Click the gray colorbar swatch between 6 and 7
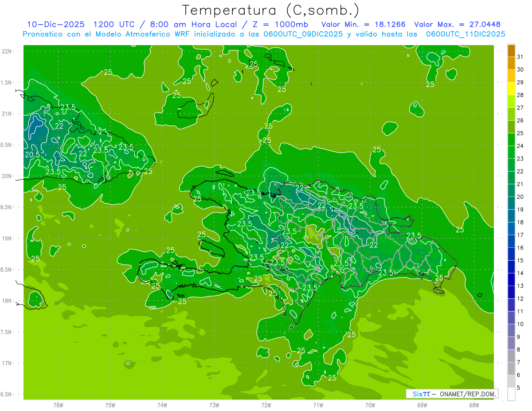The width and height of the screenshot is (532, 411). coord(511,368)
